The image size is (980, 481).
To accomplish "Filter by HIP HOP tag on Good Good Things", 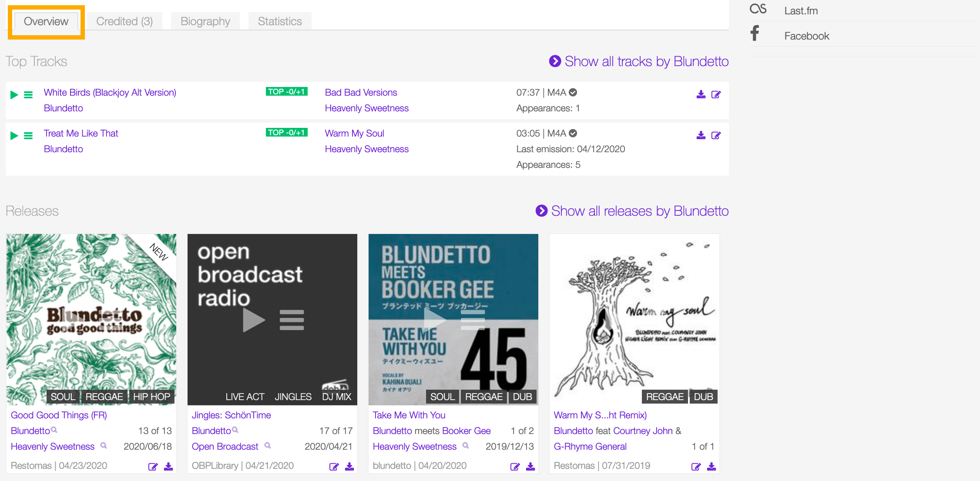I will click(x=151, y=397).
